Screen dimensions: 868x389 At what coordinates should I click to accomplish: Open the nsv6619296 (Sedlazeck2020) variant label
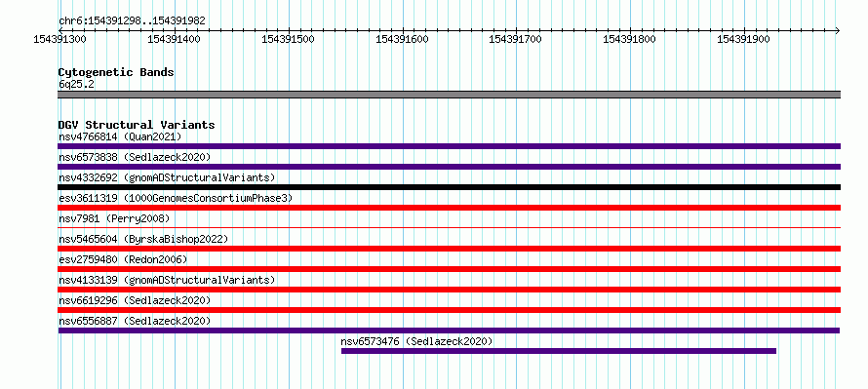[x=135, y=300]
